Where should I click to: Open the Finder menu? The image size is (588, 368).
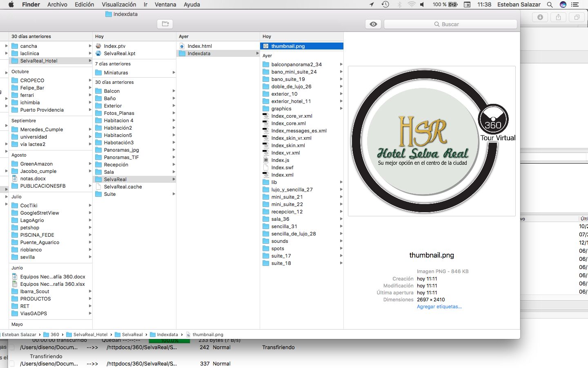pos(31,4)
